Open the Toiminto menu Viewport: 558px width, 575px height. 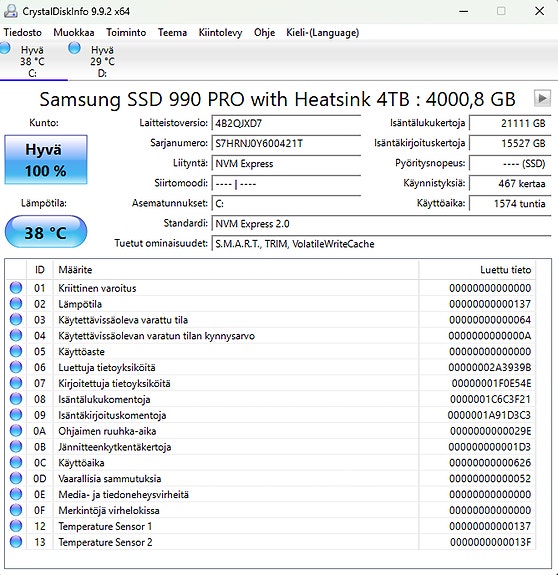[x=126, y=32]
